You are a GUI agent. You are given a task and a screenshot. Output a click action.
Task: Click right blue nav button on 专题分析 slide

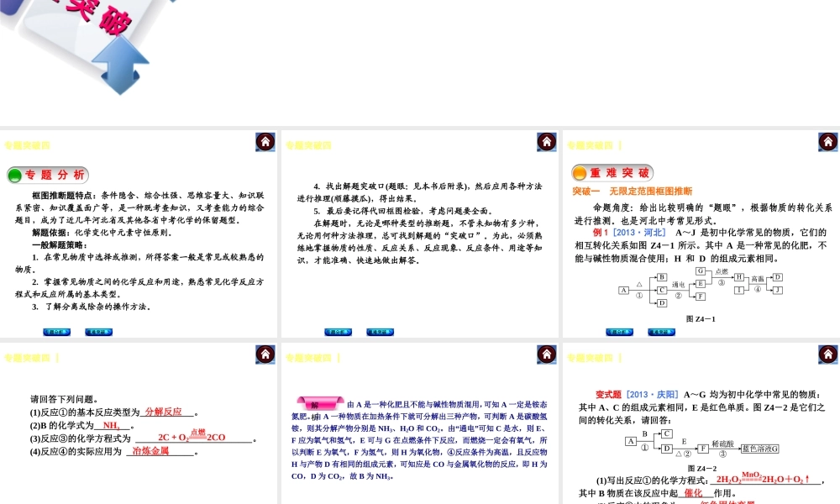(98, 332)
